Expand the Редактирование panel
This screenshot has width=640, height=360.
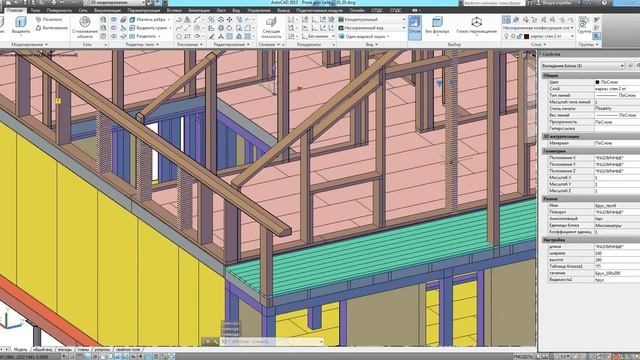pyautogui.click(x=231, y=44)
